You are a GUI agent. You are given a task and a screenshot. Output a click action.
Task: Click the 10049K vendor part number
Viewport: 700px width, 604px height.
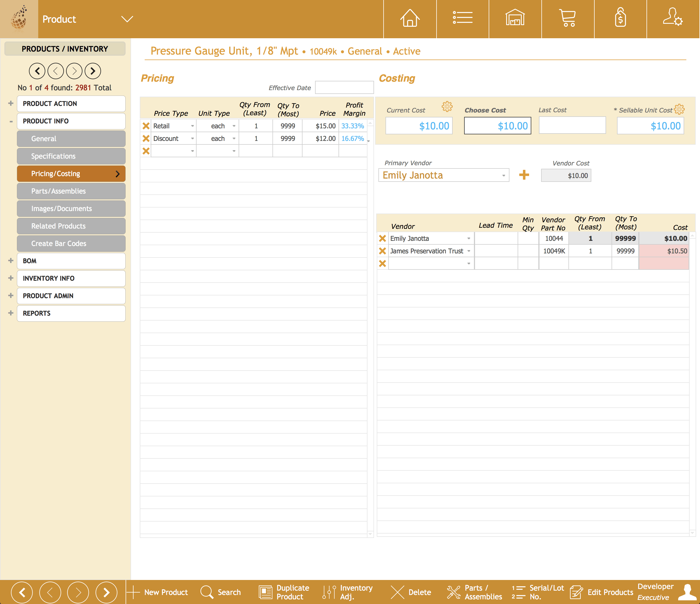click(554, 251)
